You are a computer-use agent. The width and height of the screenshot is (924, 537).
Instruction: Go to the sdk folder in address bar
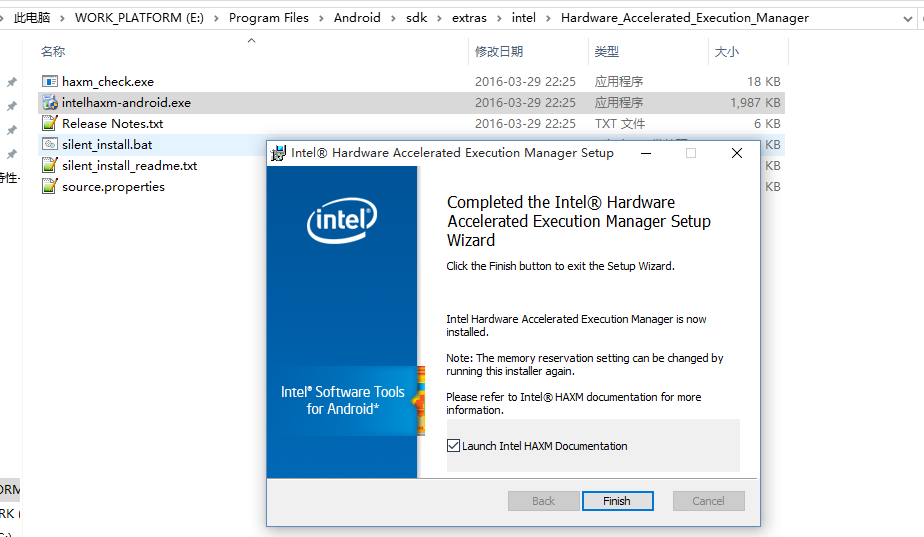tap(416, 18)
